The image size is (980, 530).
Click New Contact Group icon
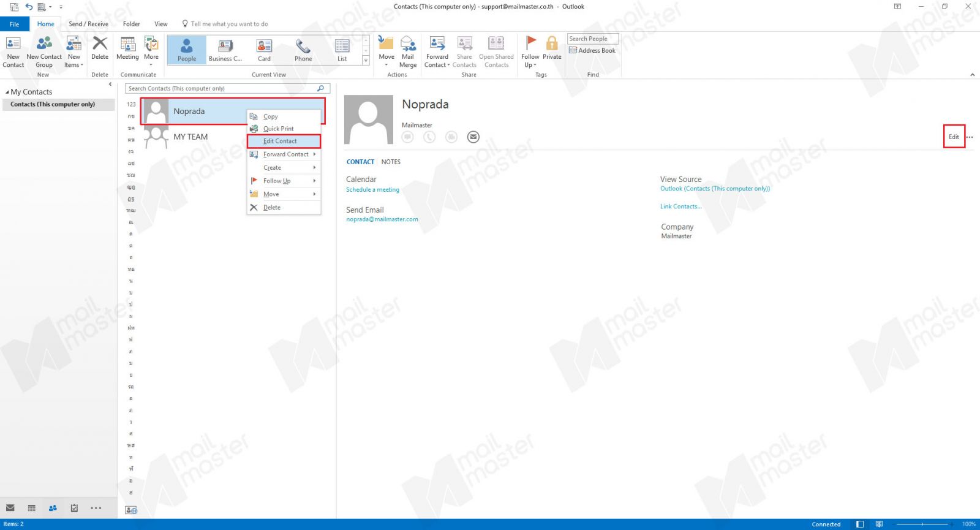(44, 51)
